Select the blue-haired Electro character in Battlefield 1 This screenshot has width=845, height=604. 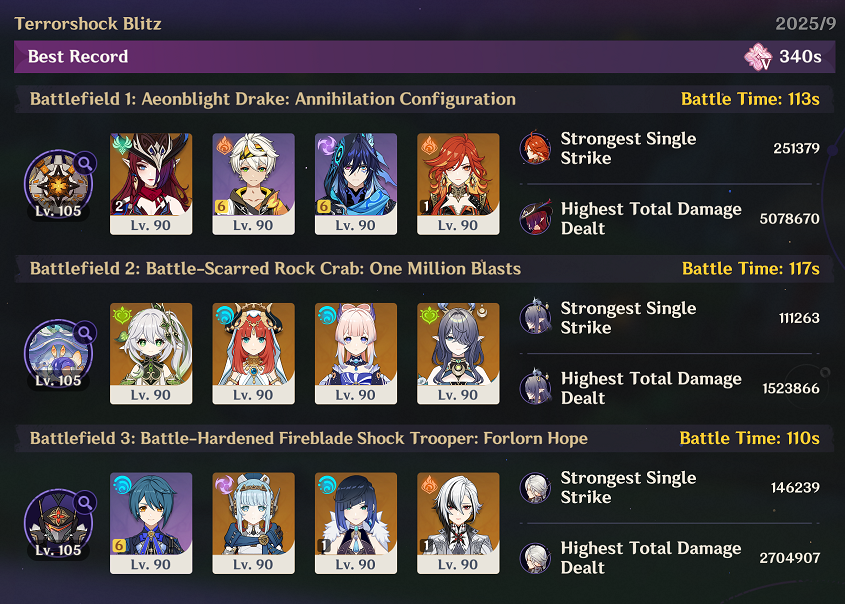point(356,184)
